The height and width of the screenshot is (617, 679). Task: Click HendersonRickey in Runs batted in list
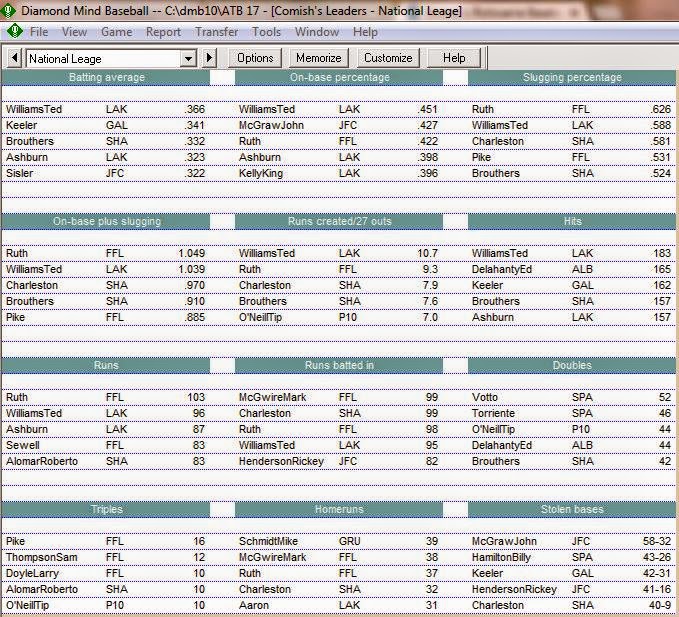[x=281, y=462]
